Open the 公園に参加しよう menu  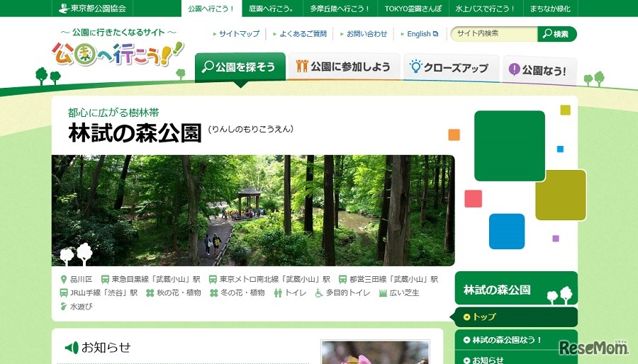coord(344,67)
